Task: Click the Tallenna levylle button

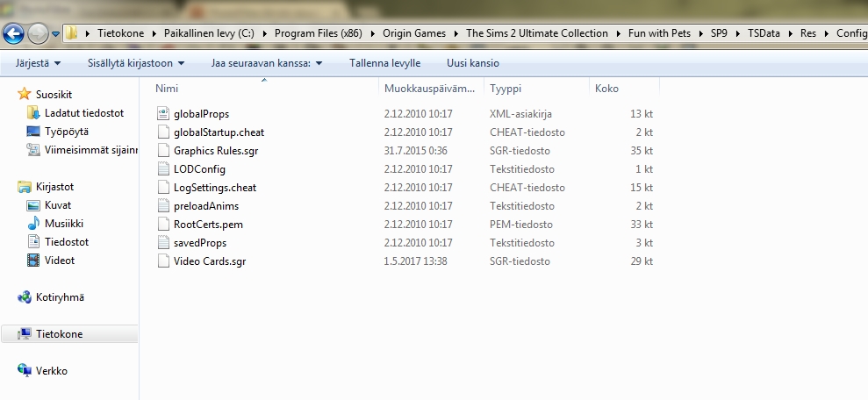Action: coord(384,63)
